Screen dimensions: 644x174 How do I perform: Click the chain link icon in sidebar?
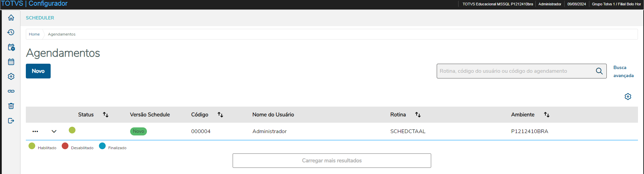point(11,91)
